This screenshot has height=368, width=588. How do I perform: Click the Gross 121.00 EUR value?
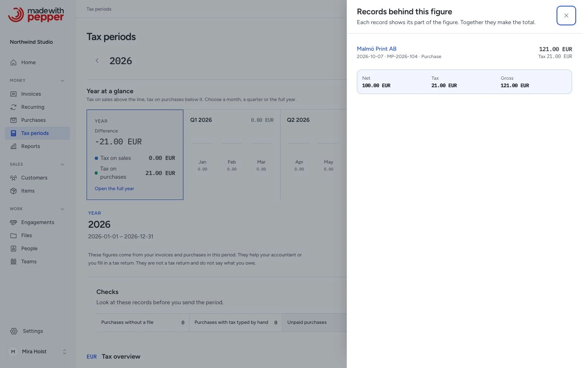514,85
